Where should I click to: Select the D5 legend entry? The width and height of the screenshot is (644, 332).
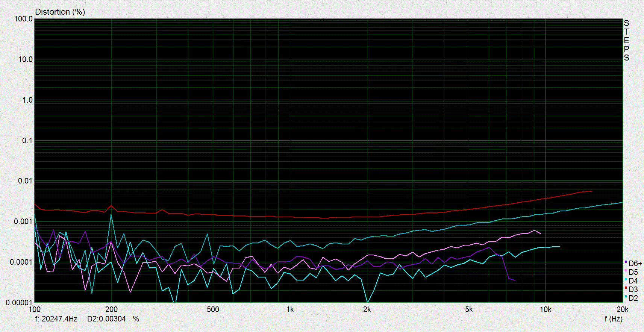click(632, 272)
